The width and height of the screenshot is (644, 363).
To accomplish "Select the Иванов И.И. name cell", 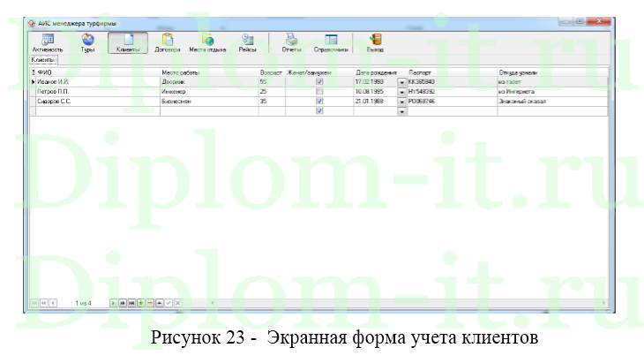I will pyautogui.click(x=98, y=82).
